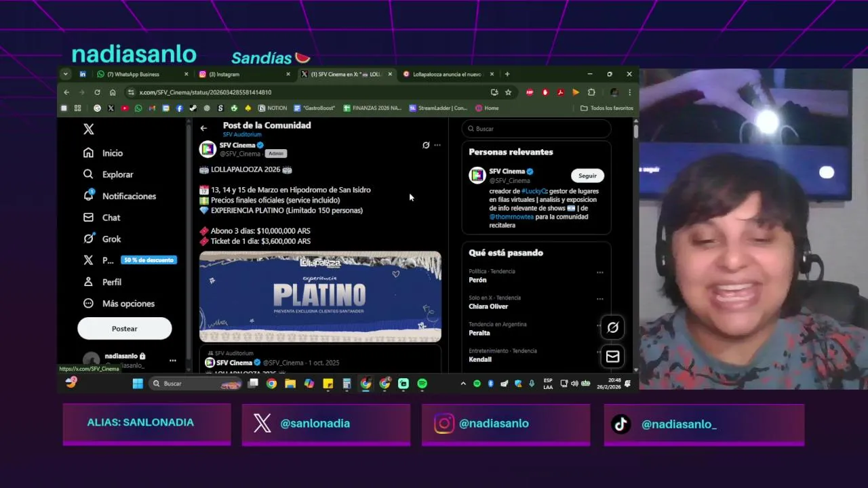This screenshot has height=488, width=868.
Task: Open Spotify from the taskbar
Action: (x=422, y=384)
